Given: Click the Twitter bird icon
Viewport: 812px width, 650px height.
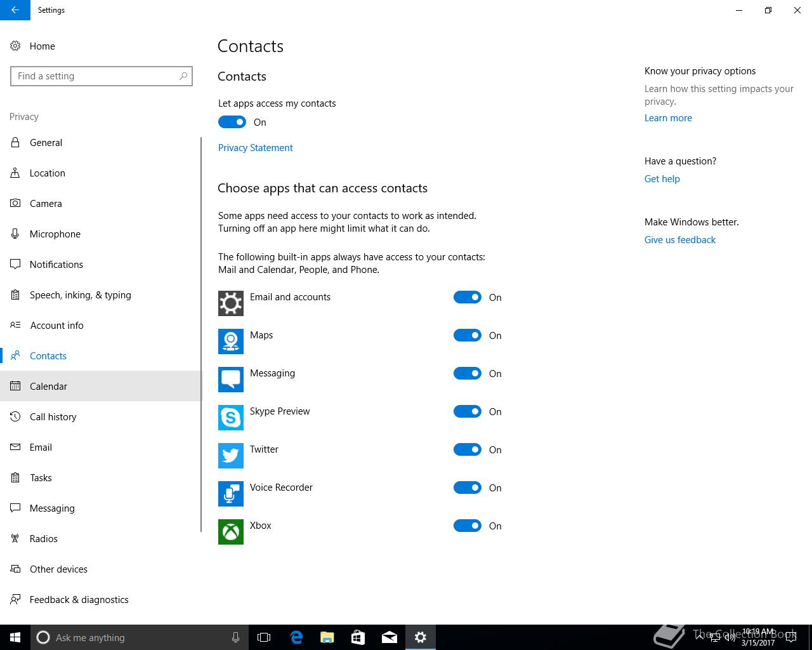Looking at the screenshot, I should click(x=230, y=456).
